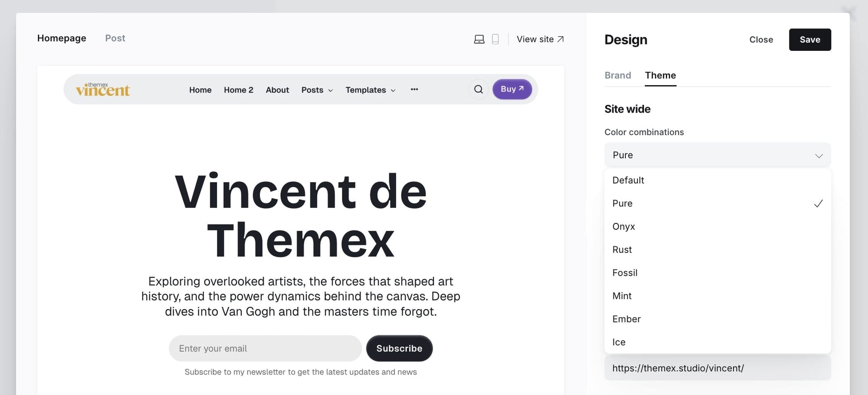The height and width of the screenshot is (395, 868).
Task: Click the vincent site logo
Action: (103, 89)
